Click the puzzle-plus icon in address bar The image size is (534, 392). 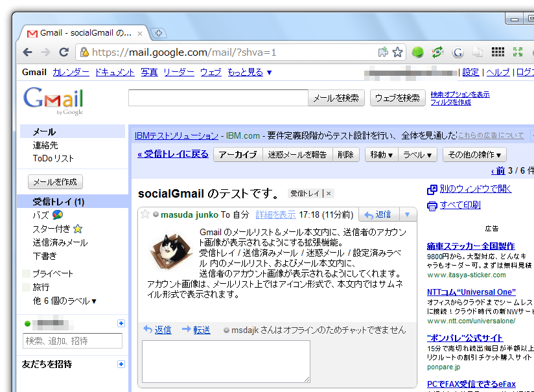tap(383, 52)
